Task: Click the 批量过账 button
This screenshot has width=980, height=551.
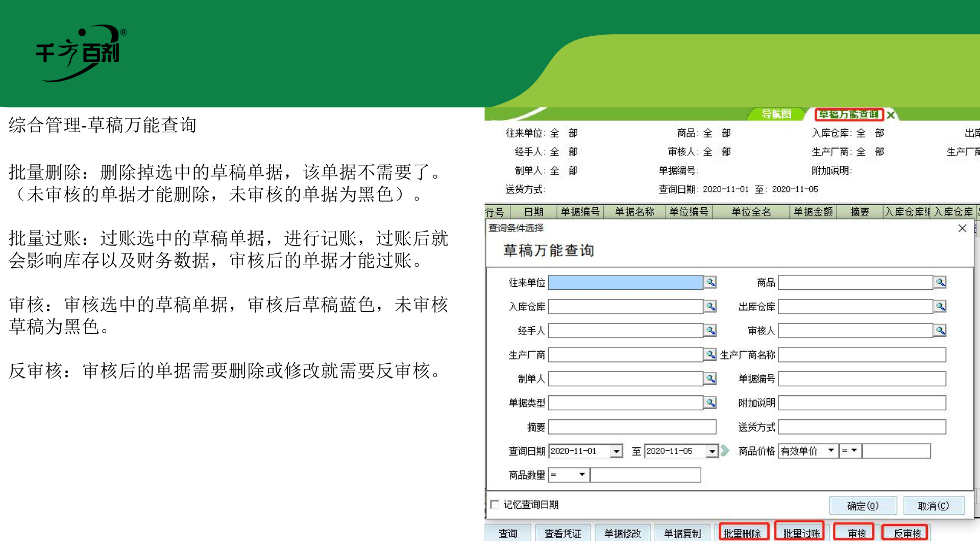Action: pyautogui.click(x=799, y=533)
